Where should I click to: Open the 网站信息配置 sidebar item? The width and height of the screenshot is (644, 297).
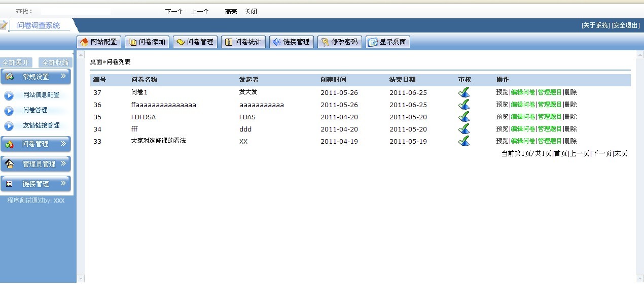coord(41,95)
